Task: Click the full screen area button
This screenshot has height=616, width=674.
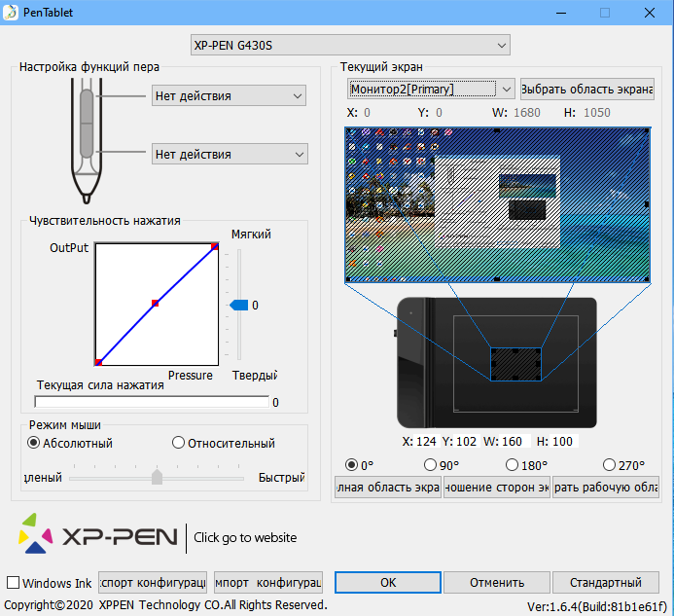Action: [x=388, y=488]
